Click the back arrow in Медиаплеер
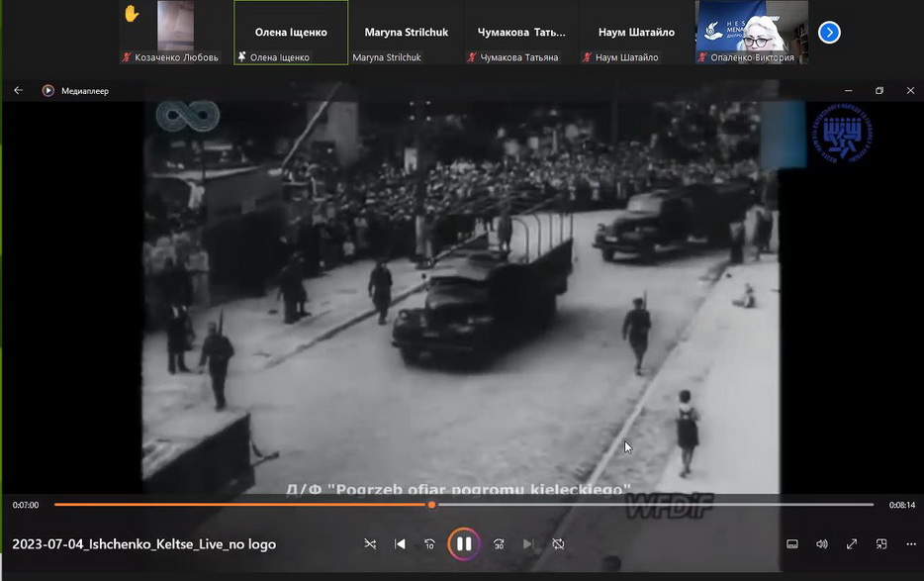Image resolution: width=924 pixels, height=581 pixels. pyautogui.click(x=18, y=90)
